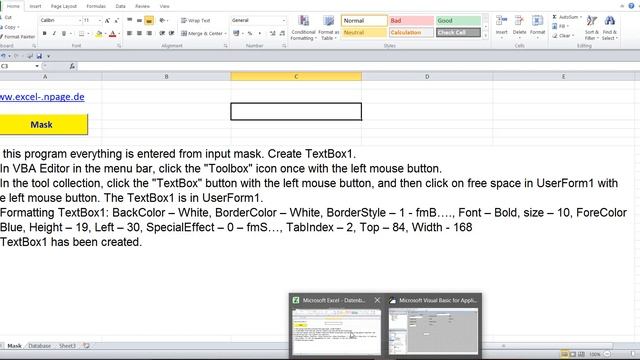Viewport: 640px width, 360px height.
Task: Open the Review ribbon tab
Action: coord(142,6)
